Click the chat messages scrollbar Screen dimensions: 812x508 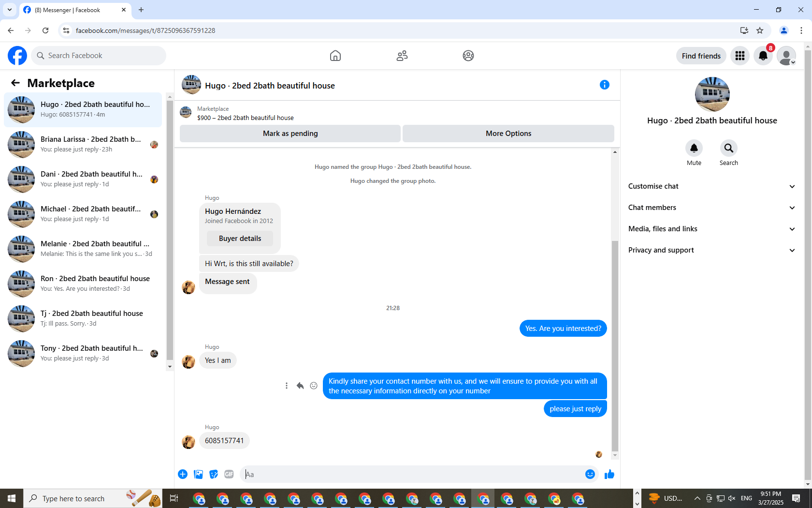615,345
